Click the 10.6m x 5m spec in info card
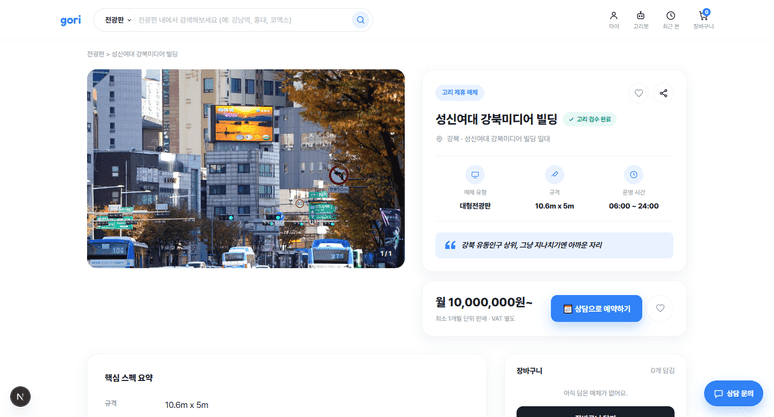 point(554,206)
